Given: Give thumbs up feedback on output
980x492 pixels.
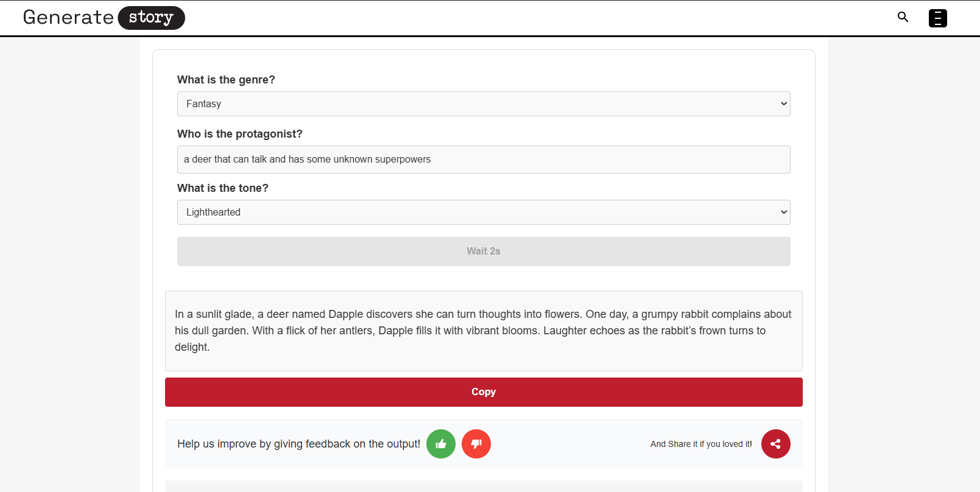Looking at the screenshot, I should (x=441, y=444).
